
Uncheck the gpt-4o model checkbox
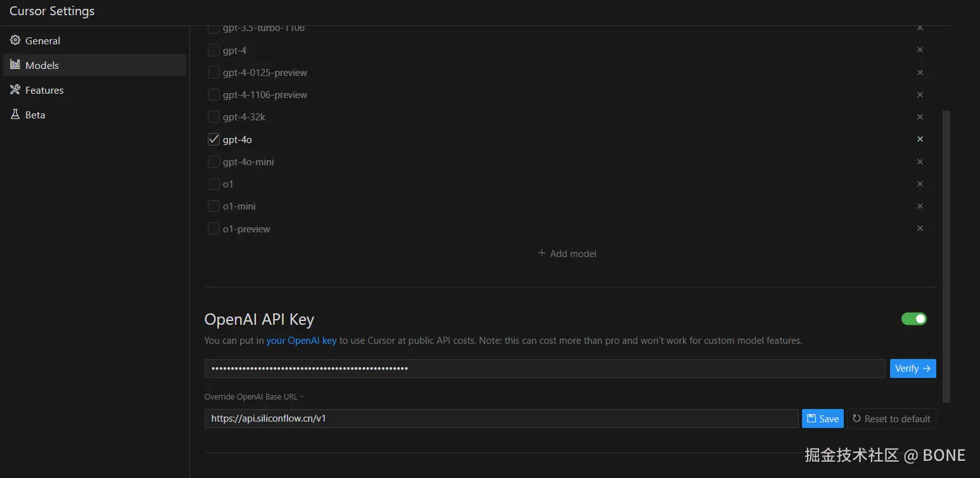coord(213,139)
